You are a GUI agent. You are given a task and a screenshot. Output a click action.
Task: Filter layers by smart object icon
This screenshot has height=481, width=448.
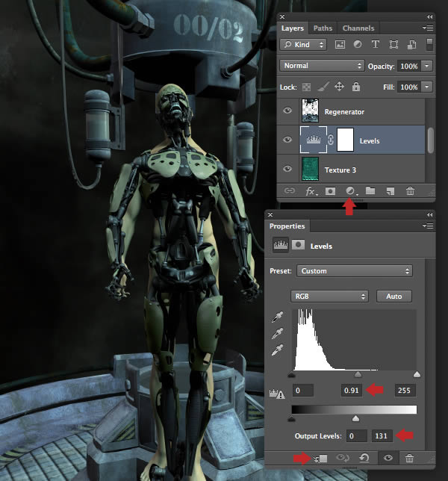coord(411,45)
